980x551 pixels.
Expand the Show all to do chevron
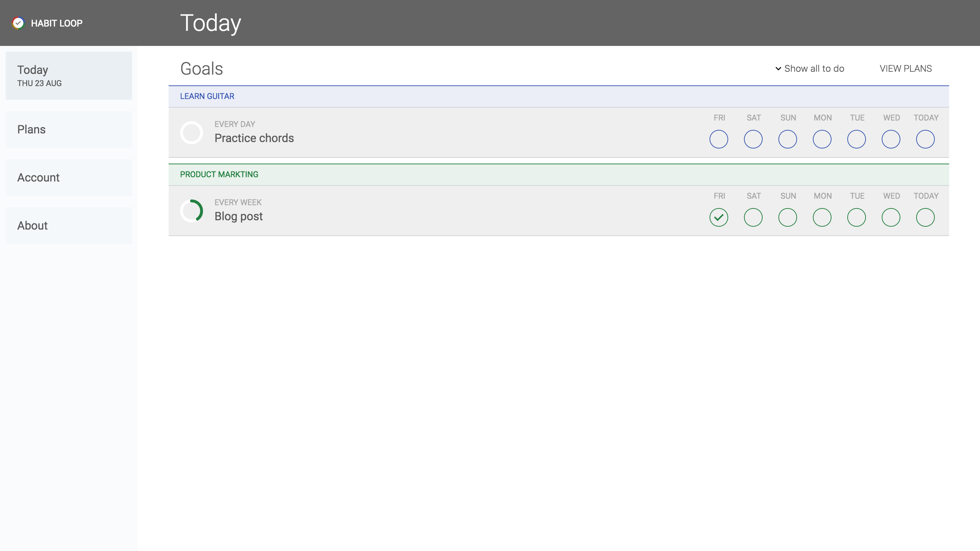(x=778, y=69)
